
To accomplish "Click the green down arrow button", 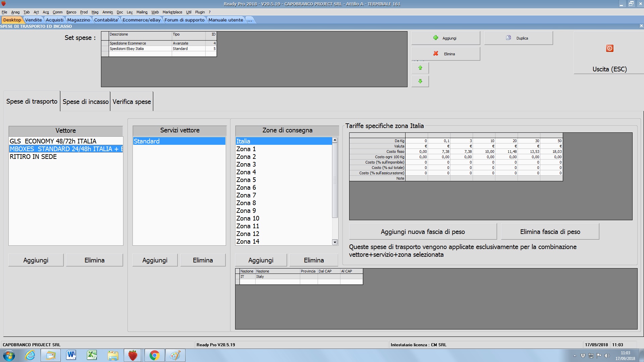I will (420, 81).
